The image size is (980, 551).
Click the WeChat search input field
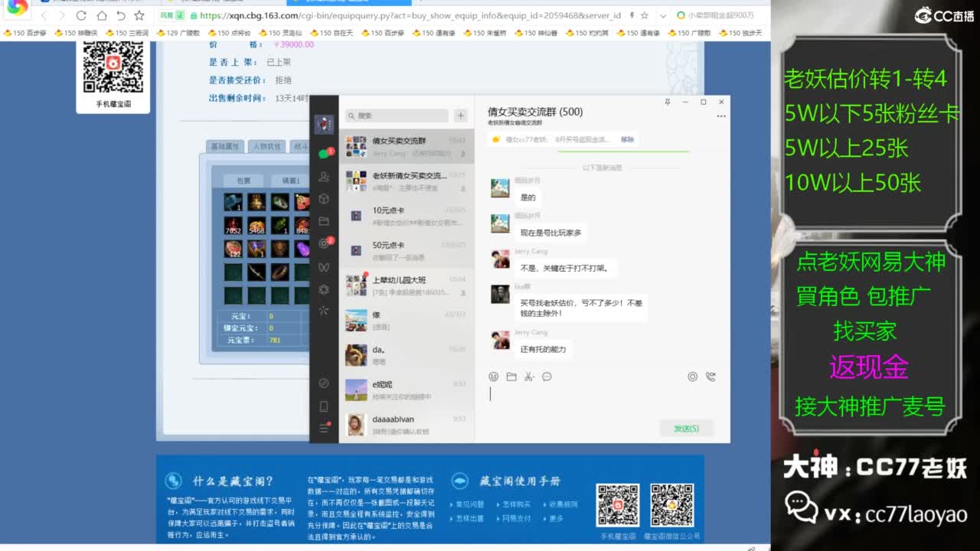tap(398, 115)
